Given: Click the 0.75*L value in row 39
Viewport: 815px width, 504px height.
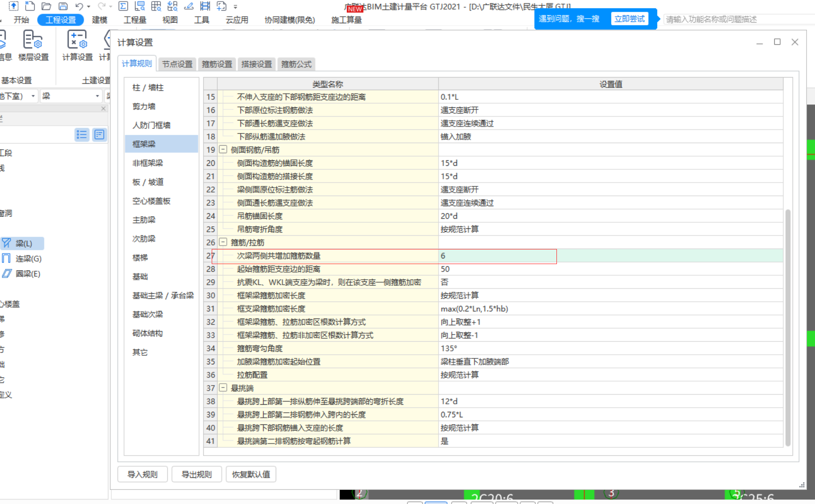Looking at the screenshot, I should click(611, 414).
